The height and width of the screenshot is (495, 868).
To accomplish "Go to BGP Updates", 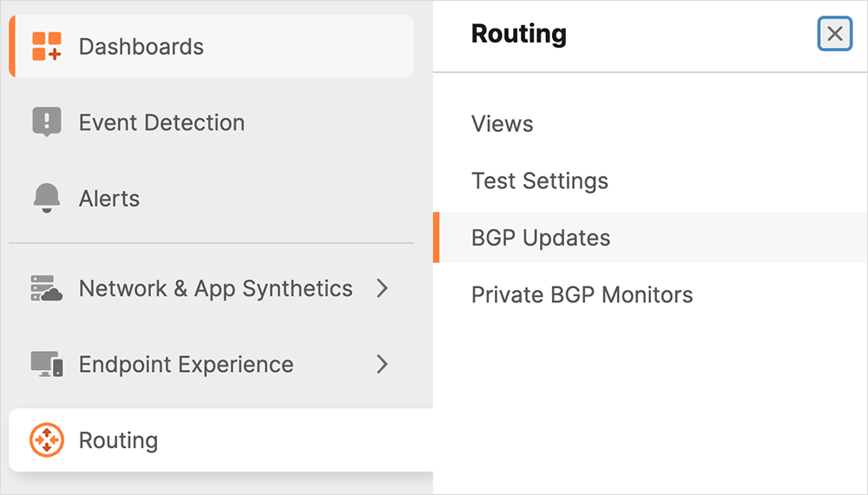I will 541,238.
